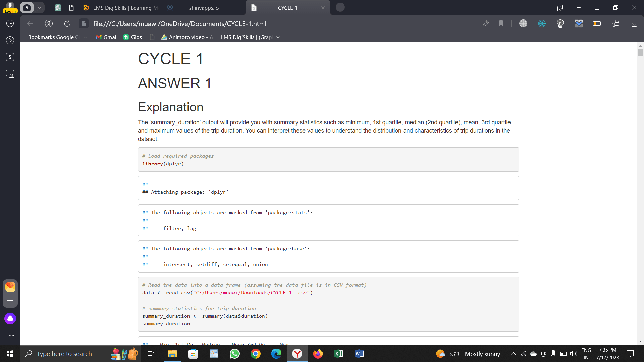Click the back navigation button

(x=29, y=23)
